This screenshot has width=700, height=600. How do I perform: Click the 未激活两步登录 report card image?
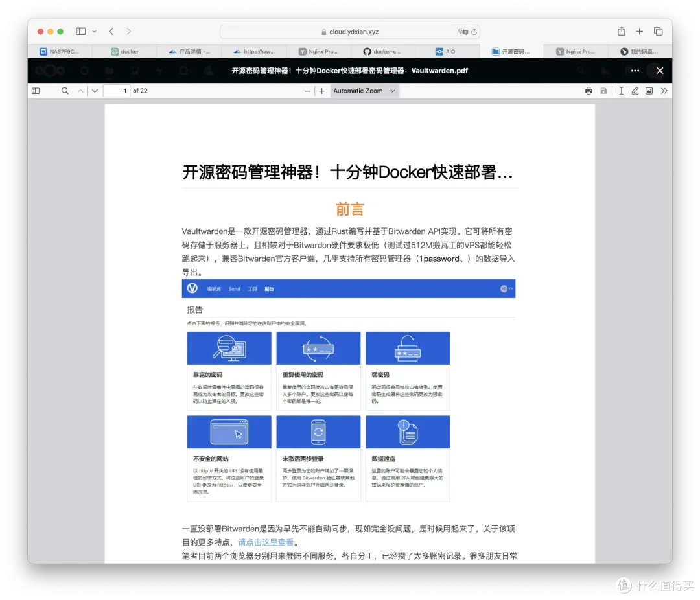point(318,432)
